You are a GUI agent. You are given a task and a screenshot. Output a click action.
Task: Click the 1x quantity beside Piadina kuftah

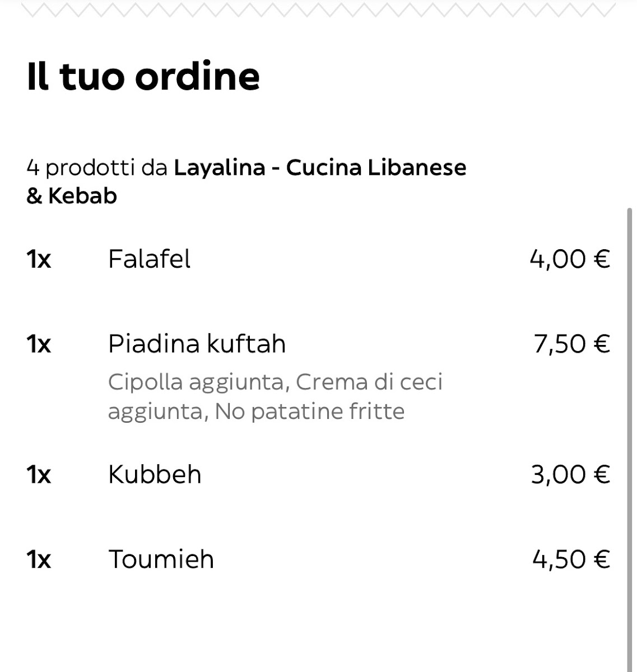[39, 344]
